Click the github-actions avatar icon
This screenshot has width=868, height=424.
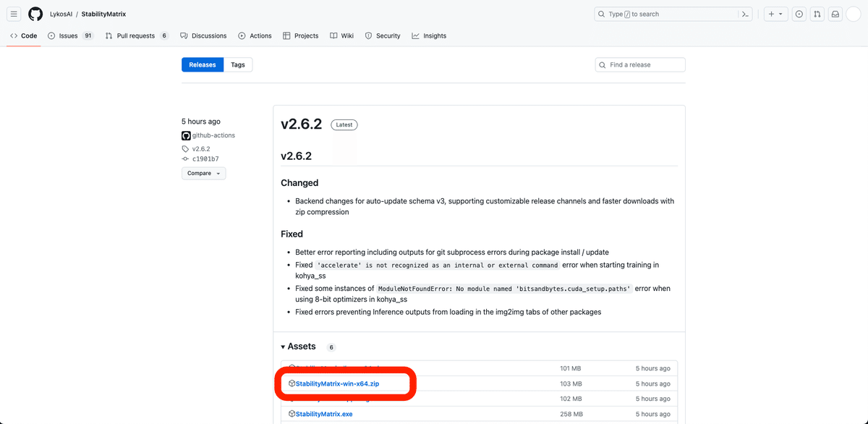[186, 135]
